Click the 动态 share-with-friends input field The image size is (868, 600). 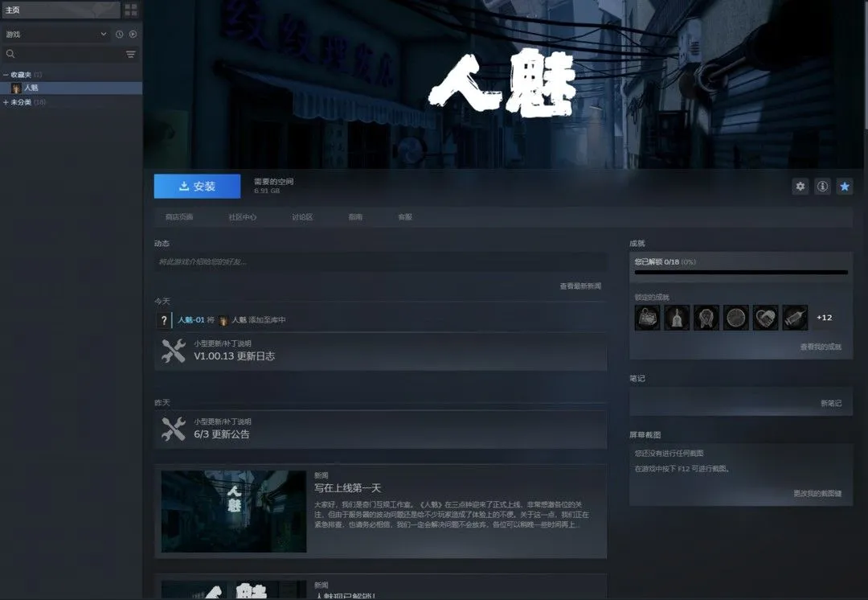[x=380, y=261]
